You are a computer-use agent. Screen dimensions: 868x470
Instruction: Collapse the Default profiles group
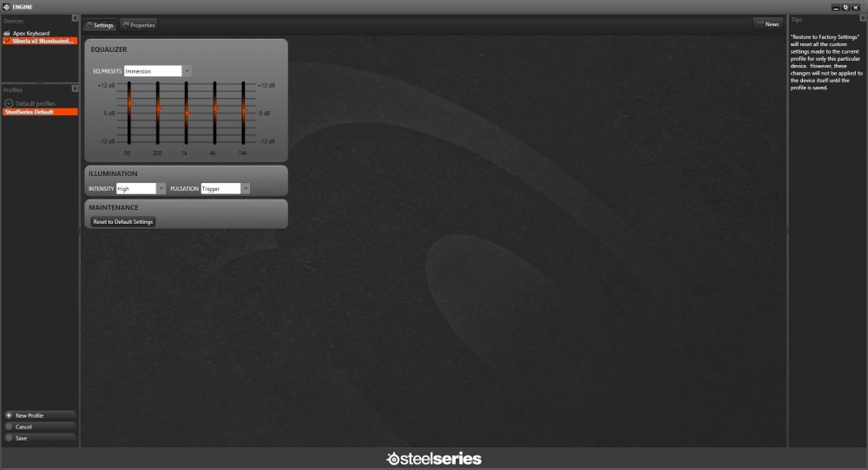(9, 103)
